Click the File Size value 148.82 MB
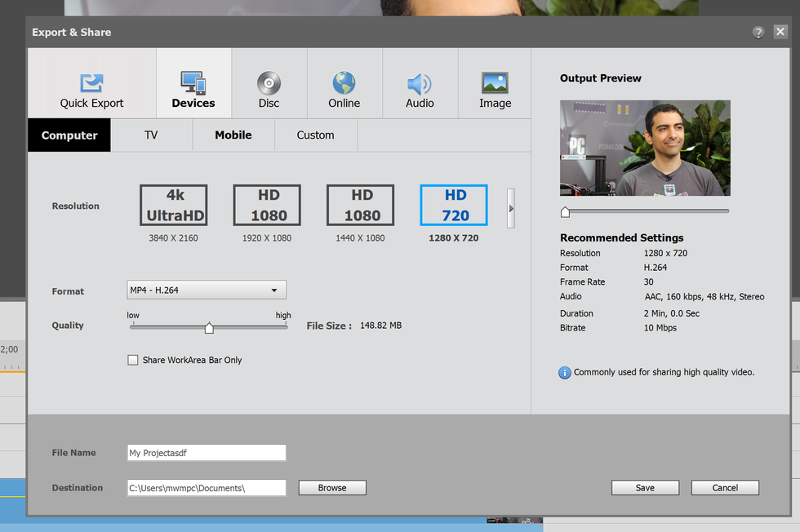Viewport: 800px width, 532px height. [381, 326]
